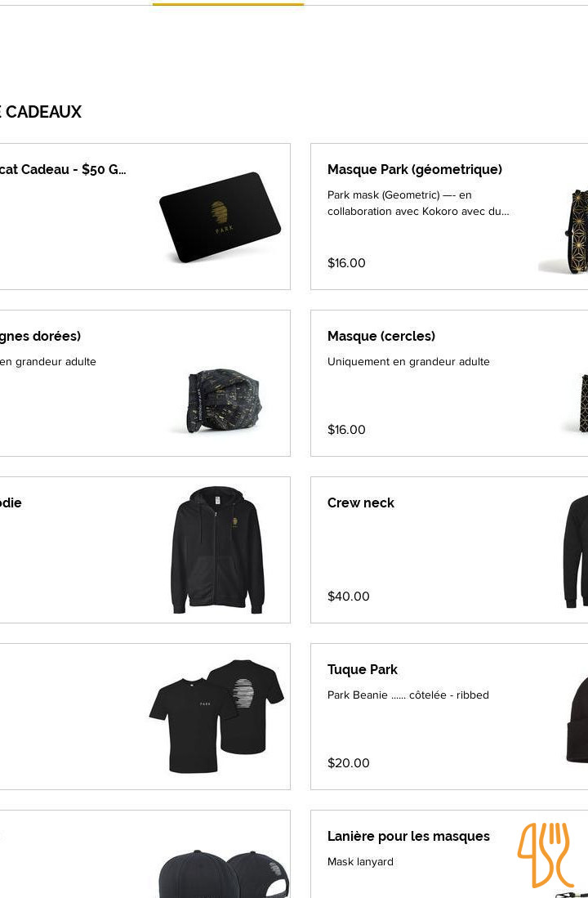The height and width of the screenshot is (898, 588).
Task: Open the Crew neck product title
Action: pyautogui.click(x=360, y=503)
